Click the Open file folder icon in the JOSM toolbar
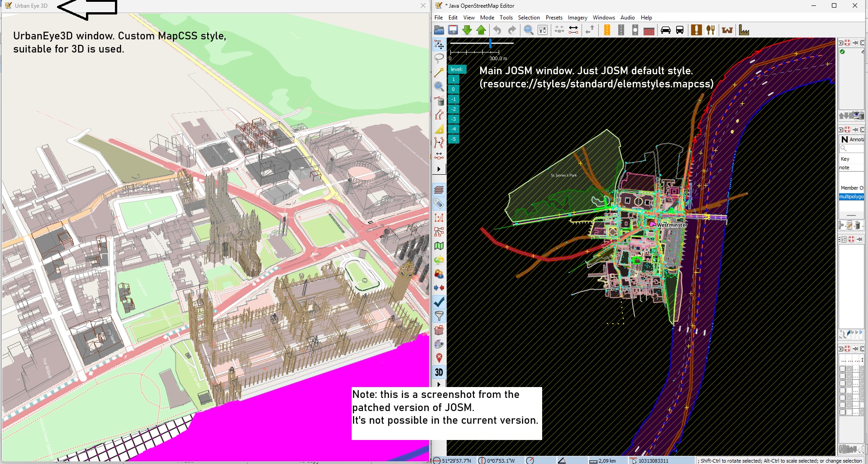This screenshot has height=464, width=868. (439, 30)
